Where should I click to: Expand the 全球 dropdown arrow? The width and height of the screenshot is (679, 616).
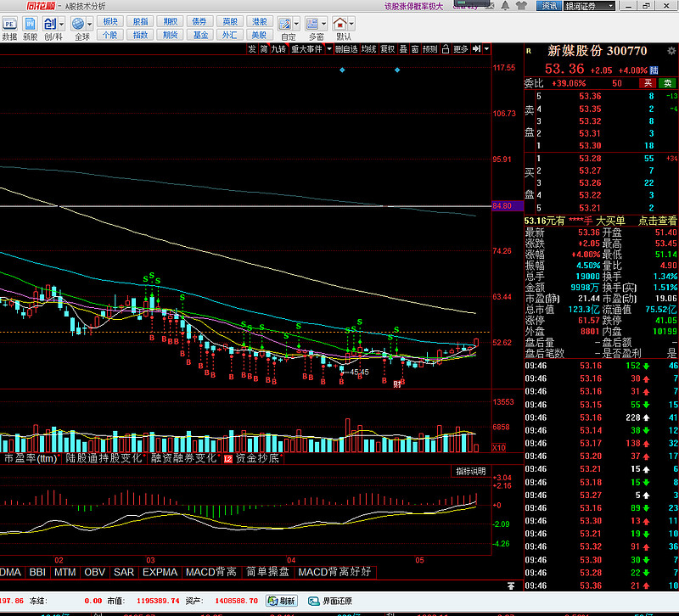point(90,24)
